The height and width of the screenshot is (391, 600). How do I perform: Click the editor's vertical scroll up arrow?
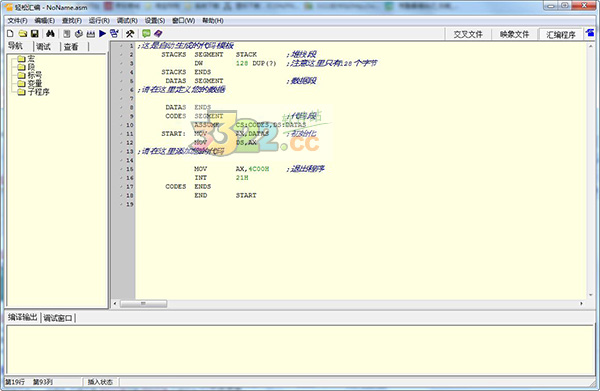(x=590, y=46)
